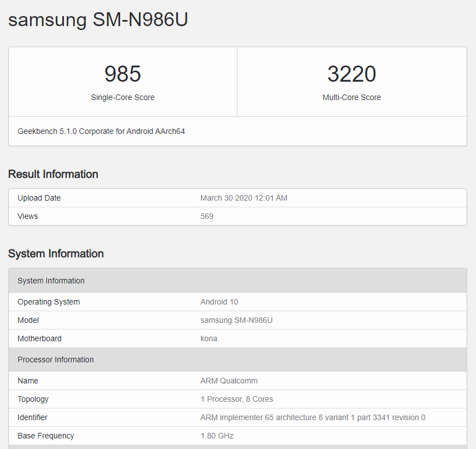Click the Geekbench 5.1.0 Corporate version text
The image size is (476, 449).
click(101, 131)
